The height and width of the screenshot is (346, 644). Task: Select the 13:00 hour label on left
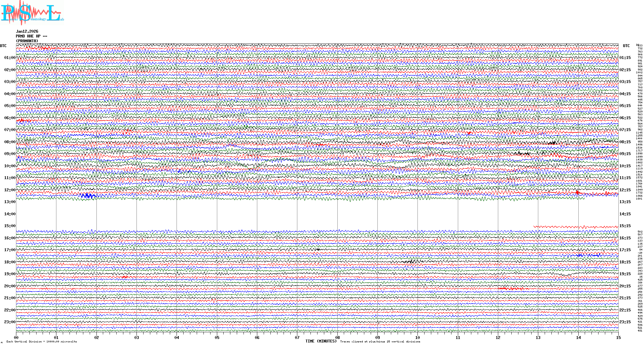pyautogui.click(x=10, y=202)
